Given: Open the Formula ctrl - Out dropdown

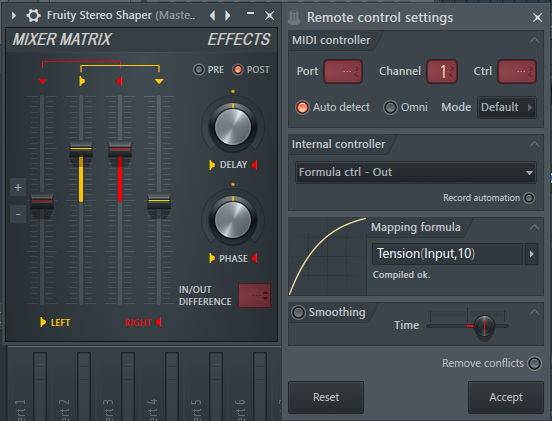Looking at the screenshot, I should click(x=416, y=172).
